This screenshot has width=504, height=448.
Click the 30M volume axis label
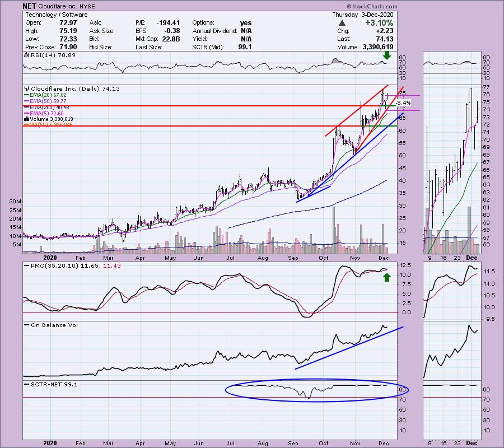(15, 202)
